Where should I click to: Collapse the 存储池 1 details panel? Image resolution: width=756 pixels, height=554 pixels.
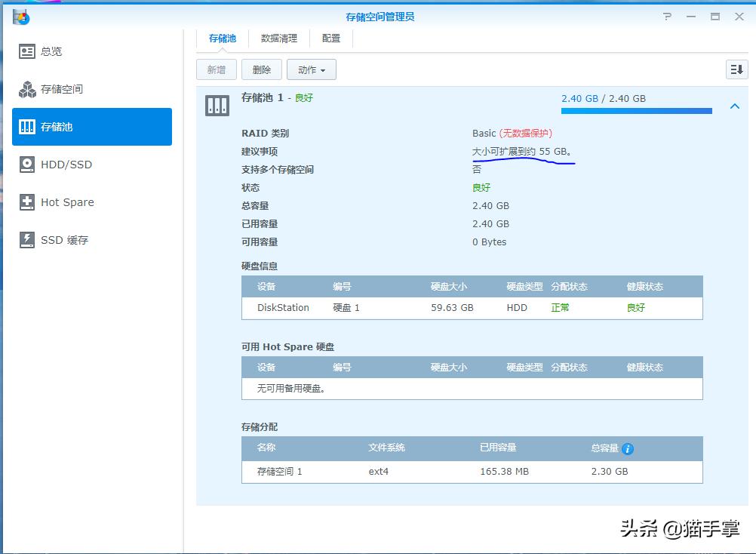pyautogui.click(x=735, y=106)
